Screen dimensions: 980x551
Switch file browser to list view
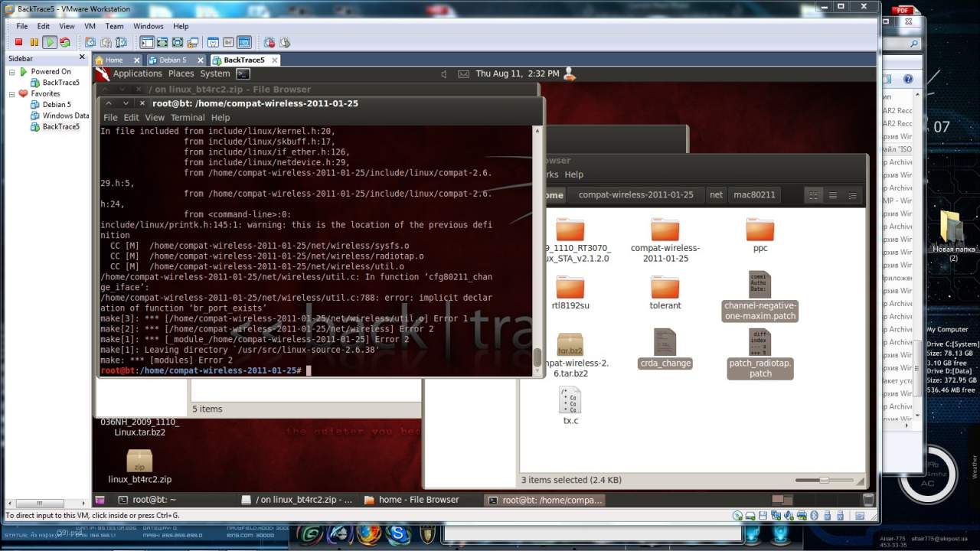[x=833, y=195]
